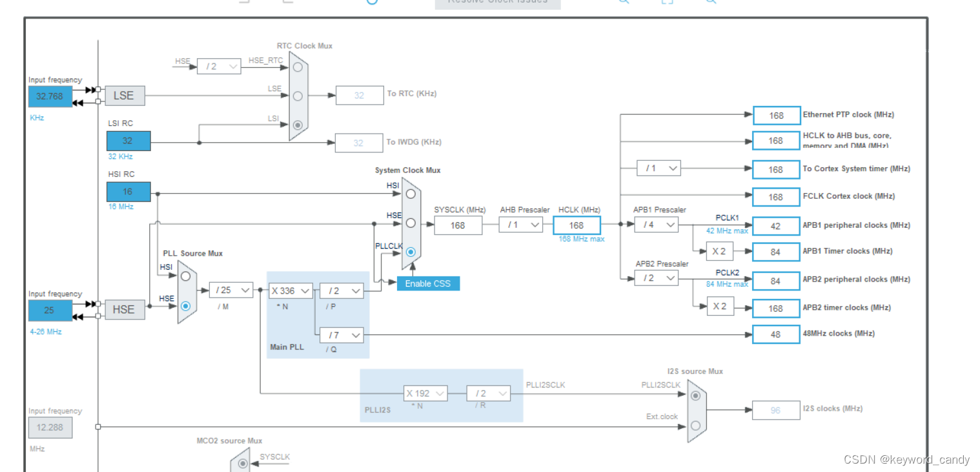The width and height of the screenshot is (980, 472).
Task: Click the "42 MHz max" label
Action: [x=727, y=231]
